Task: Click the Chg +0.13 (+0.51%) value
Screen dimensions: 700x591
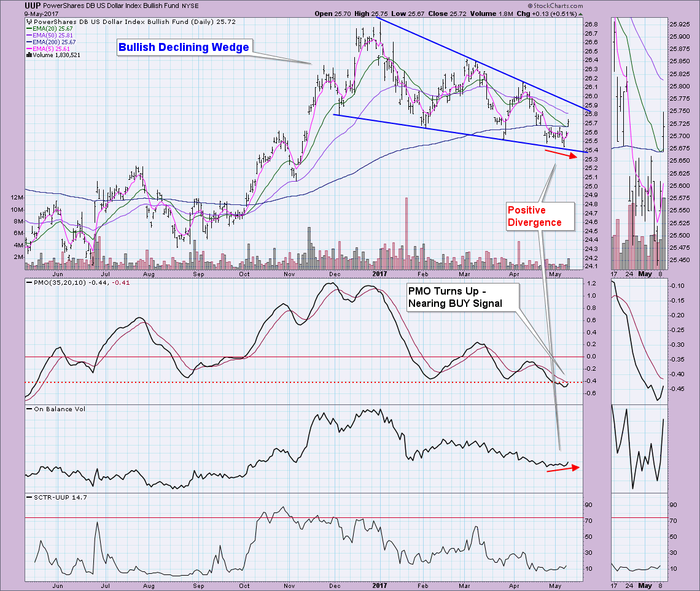Action: click(547, 14)
